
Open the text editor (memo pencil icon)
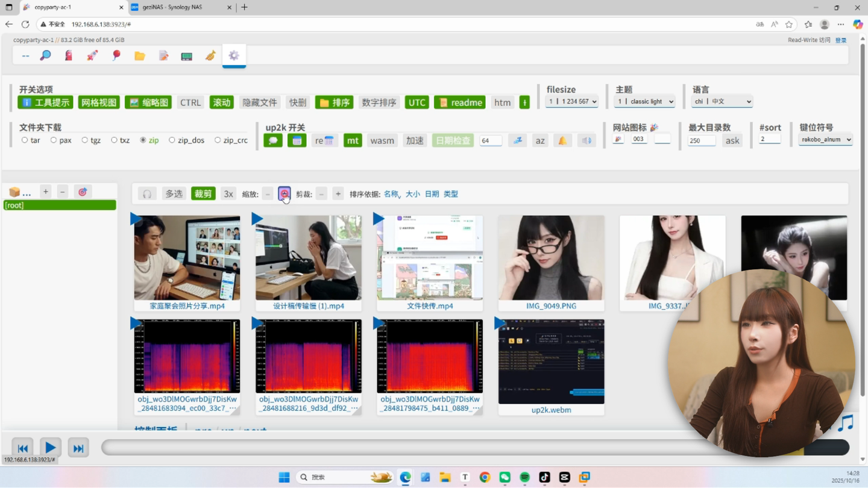click(x=163, y=55)
